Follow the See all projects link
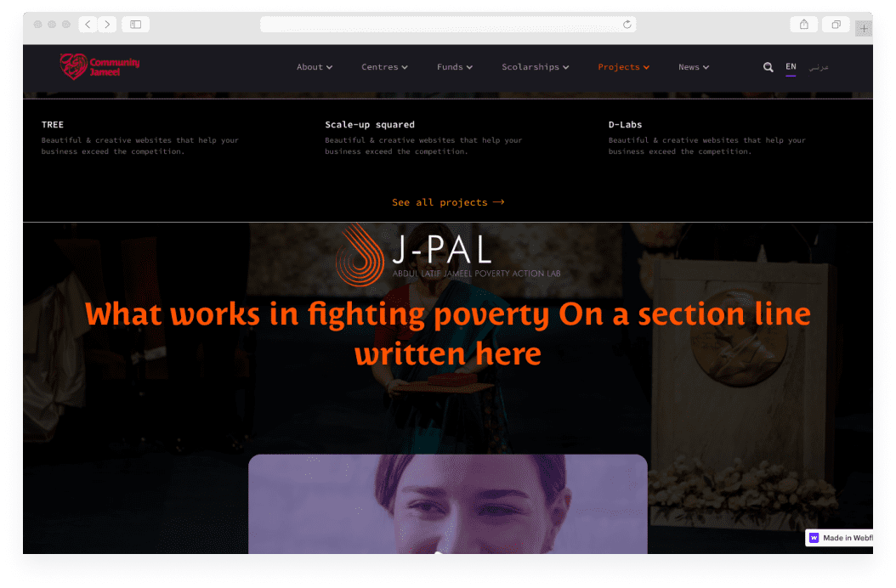 click(448, 202)
